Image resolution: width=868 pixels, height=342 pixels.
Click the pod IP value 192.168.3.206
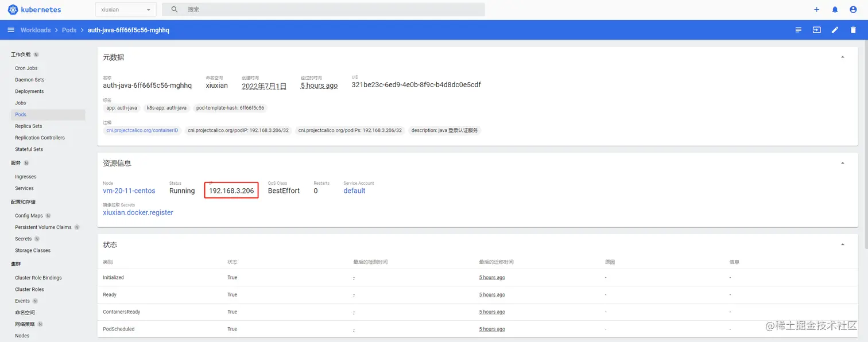231,191
